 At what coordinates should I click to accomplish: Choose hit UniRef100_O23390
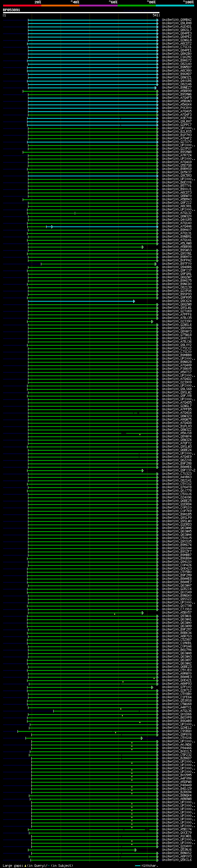pyautogui.click(x=176, y=321)
